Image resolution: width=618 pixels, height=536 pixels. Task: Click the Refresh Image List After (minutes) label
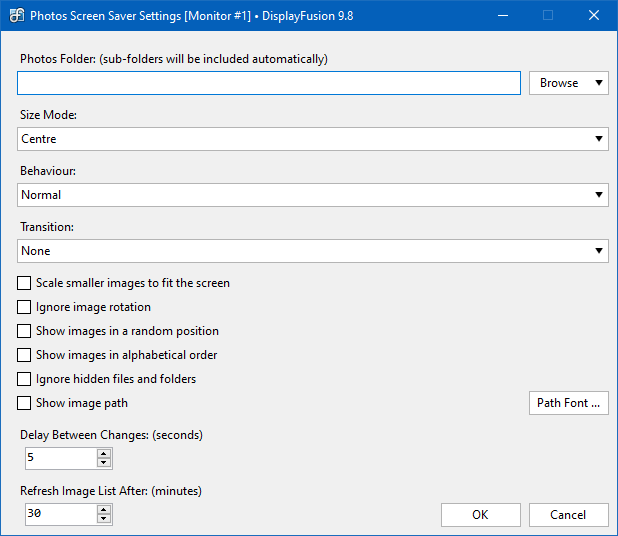click(x=111, y=491)
